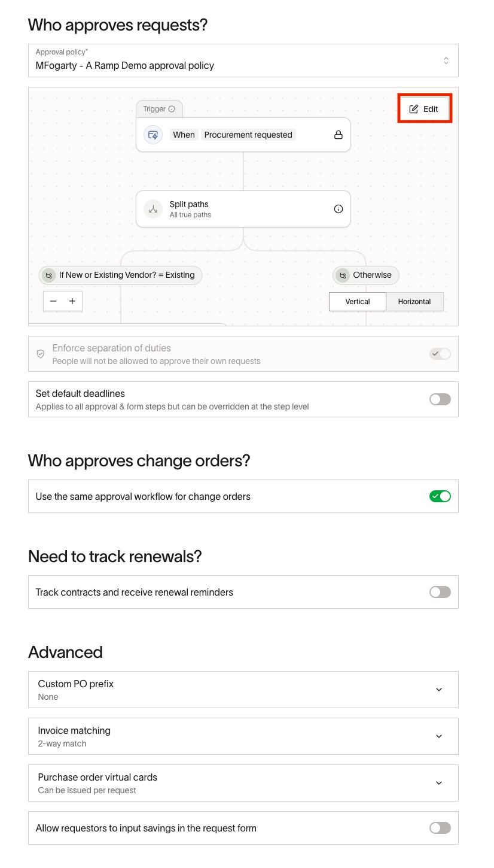The height and width of the screenshot is (868, 494).
Task: Enable requestor savings input toggle
Action: click(x=440, y=828)
